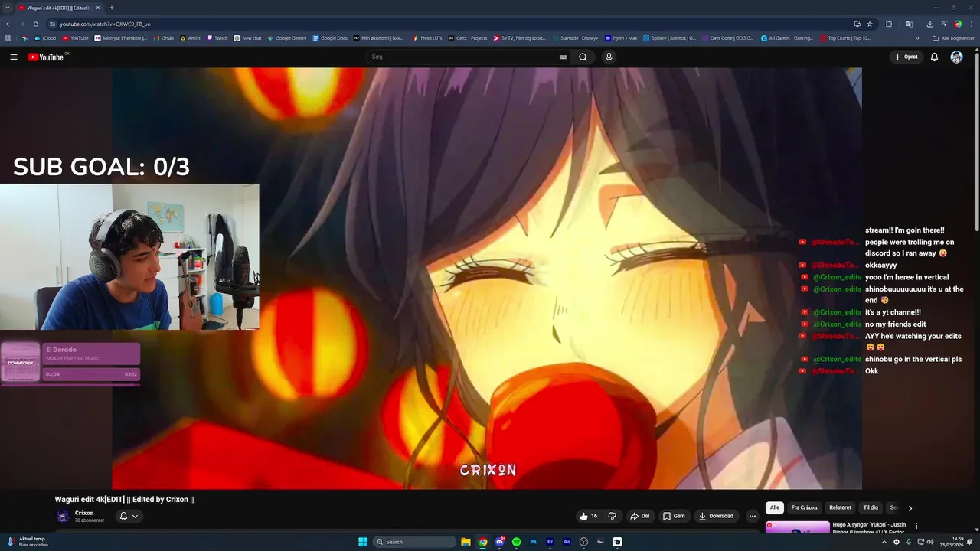Open Chrome downloads icon
The width and height of the screenshot is (980, 551).
pyautogui.click(x=929, y=24)
